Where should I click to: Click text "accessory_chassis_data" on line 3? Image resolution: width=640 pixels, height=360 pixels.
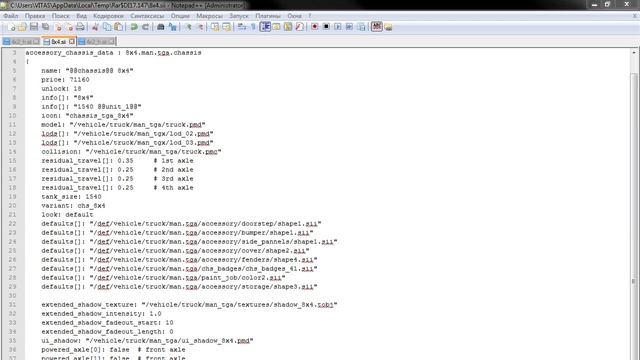(69, 53)
